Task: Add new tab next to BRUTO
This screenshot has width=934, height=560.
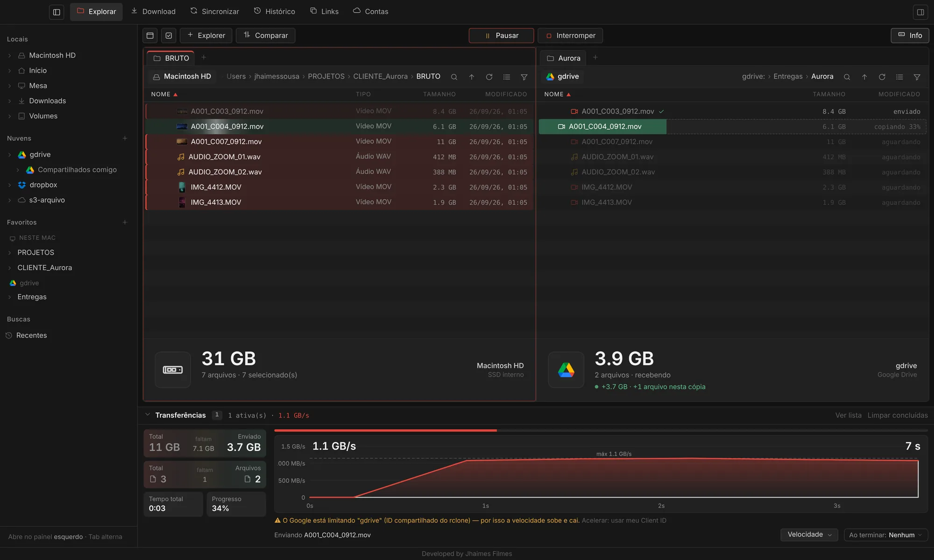Action: (x=204, y=57)
